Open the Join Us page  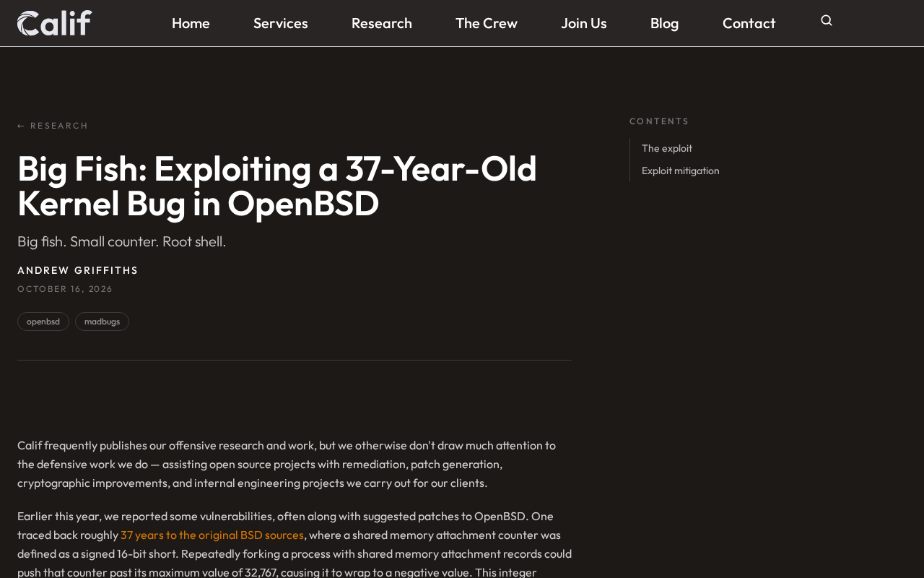584,23
